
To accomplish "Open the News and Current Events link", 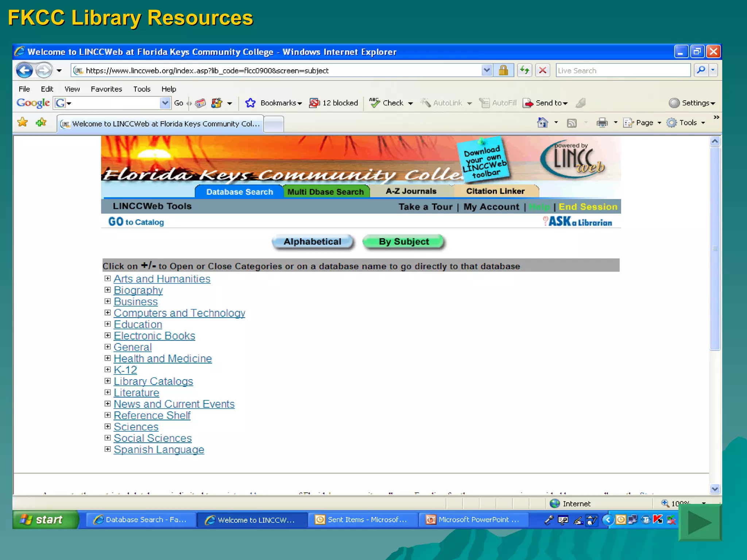I will [174, 404].
